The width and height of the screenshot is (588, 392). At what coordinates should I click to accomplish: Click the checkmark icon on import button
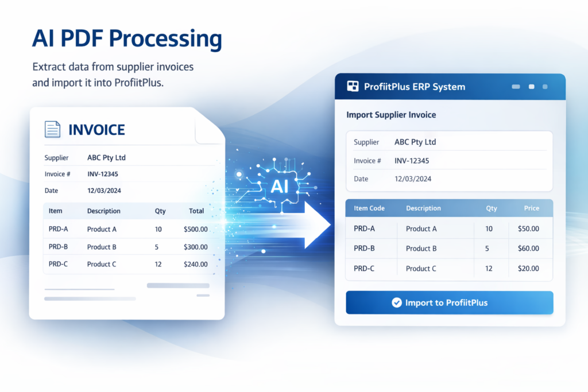[396, 302]
